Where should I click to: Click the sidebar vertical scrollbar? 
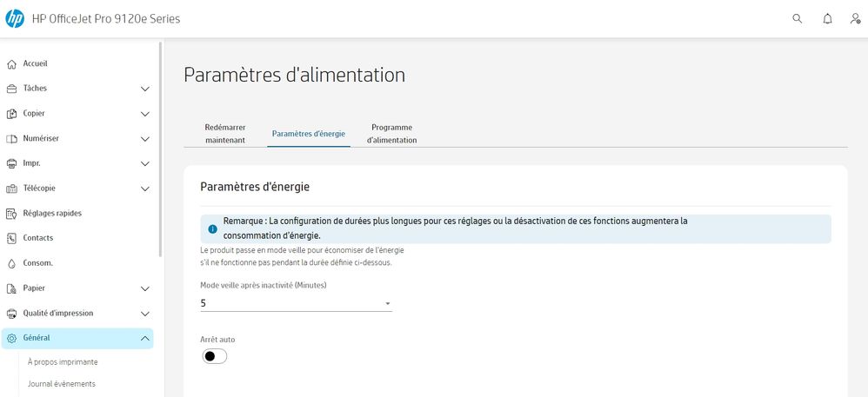161,148
